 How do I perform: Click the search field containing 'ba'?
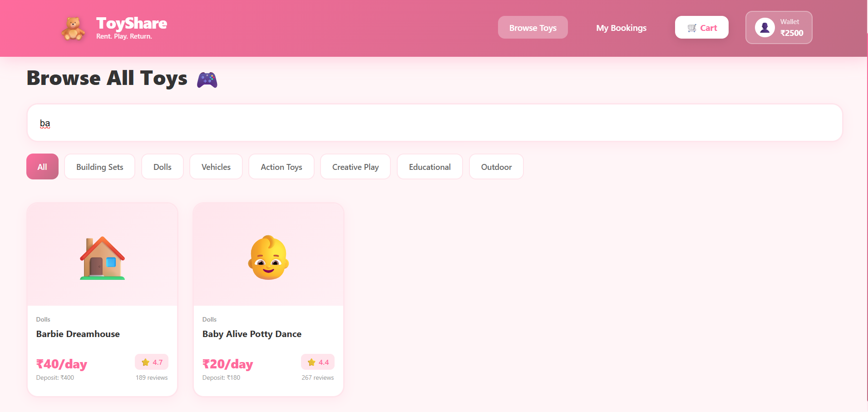pyautogui.click(x=434, y=123)
